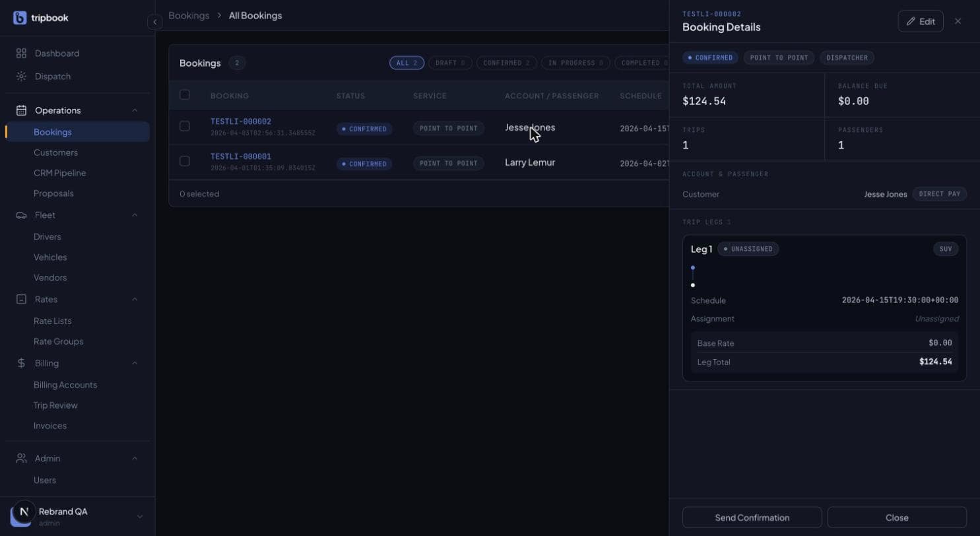
Task: Collapse the Billing section chevron
Action: coord(135,363)
